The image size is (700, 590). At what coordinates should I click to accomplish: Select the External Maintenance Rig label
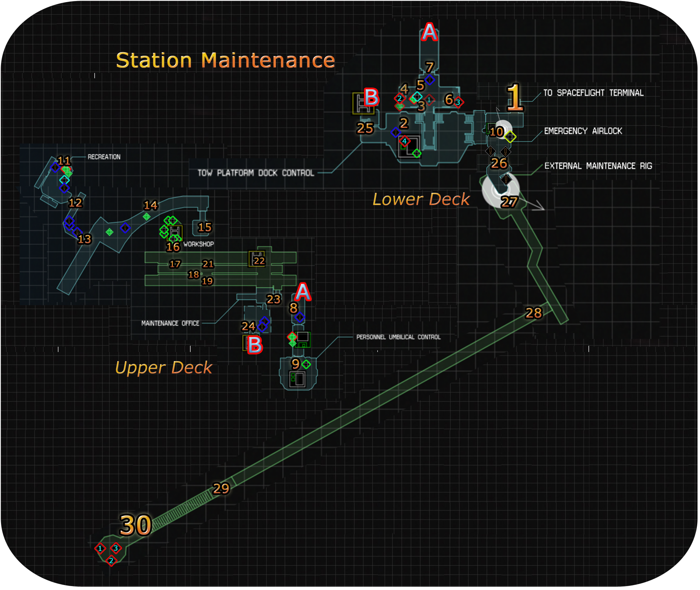pyautogui.click(x=598, y=166)
